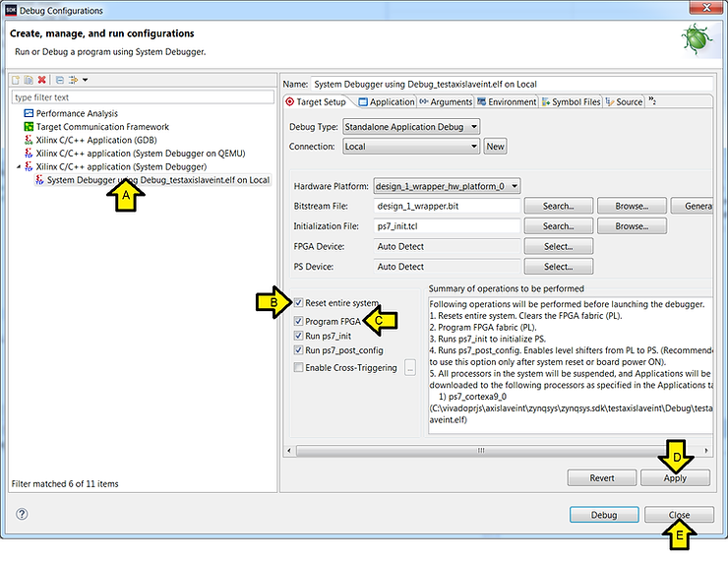The image size is (728, 563).
Task: Toggle Program FPGA checkbox
Action: tap(298, 321)
